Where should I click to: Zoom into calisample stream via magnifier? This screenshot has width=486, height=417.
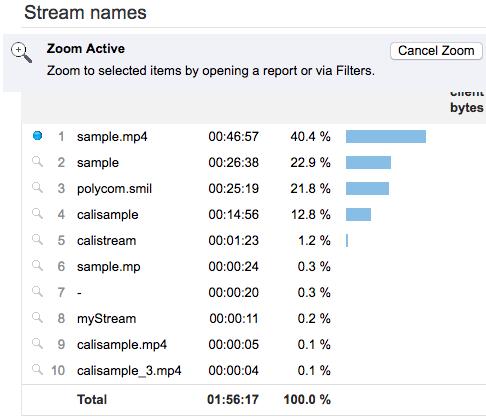[37, 214]
